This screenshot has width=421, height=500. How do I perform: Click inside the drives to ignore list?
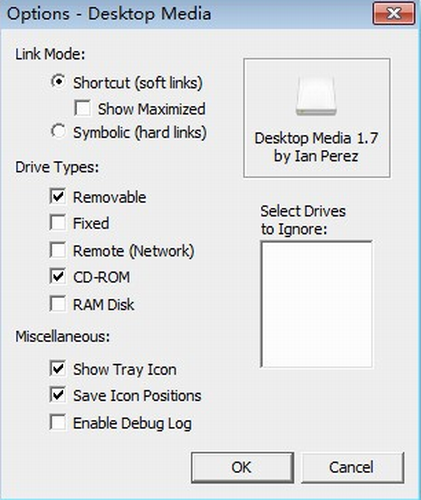coord(316,304)
